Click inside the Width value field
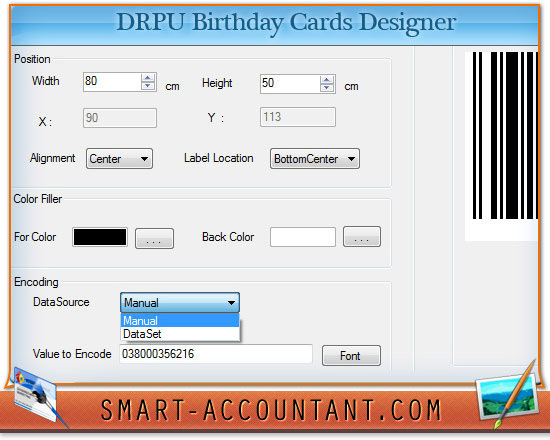The height and width of the screenshot is (440, 550). (x=112, y=82)
